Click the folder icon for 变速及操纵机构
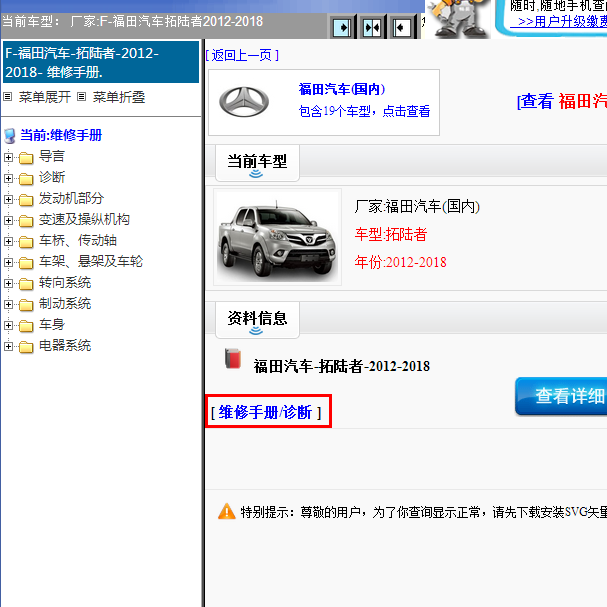The height and width of the screenshot is (607, 607). tap(26, 221)
